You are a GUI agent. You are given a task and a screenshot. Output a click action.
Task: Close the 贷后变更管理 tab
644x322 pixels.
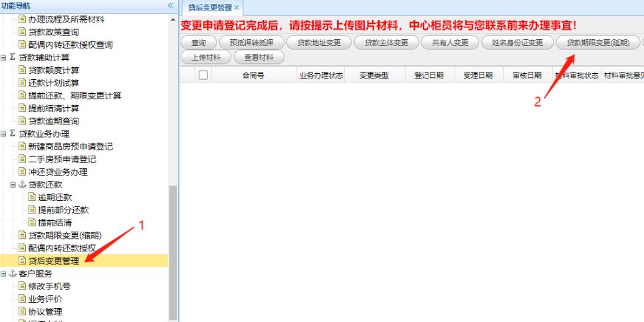pyautogui.click(x=237, y=8)
